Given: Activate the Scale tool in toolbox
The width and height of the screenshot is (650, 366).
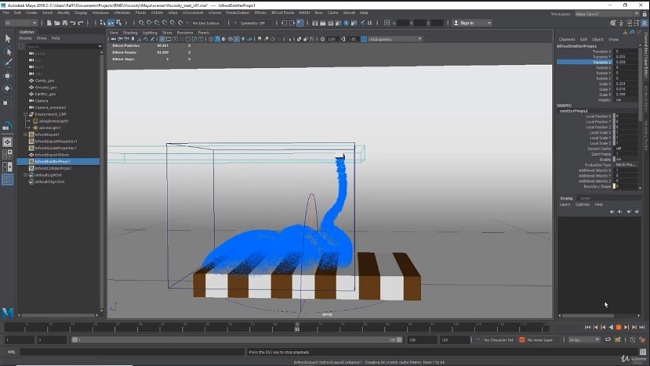Looking at the screenshot, I should [6, 102].
